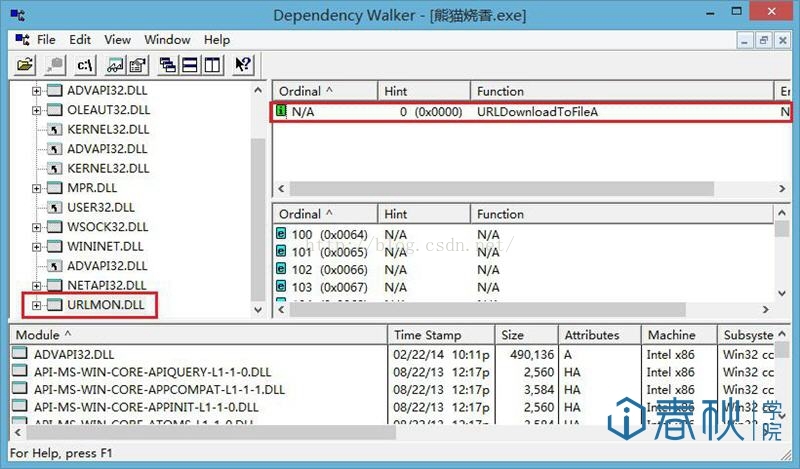Click module tree scrollbar down arrow
The image size is (800, 469).
click(x=258, y=309)
